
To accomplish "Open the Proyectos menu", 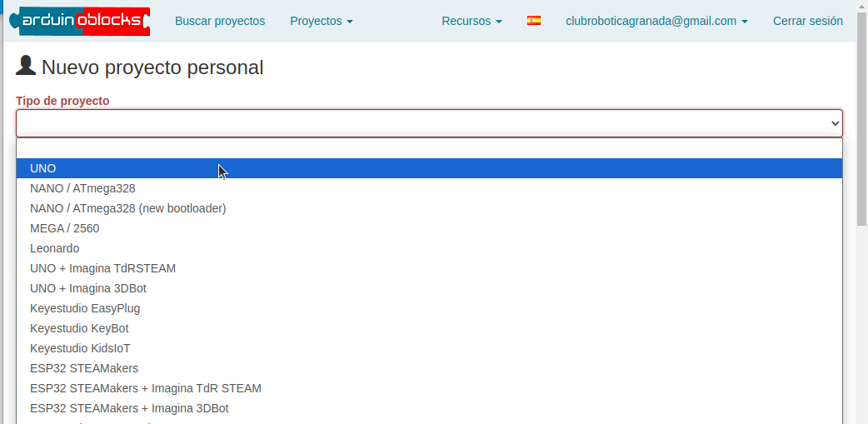I will (322, 21).
